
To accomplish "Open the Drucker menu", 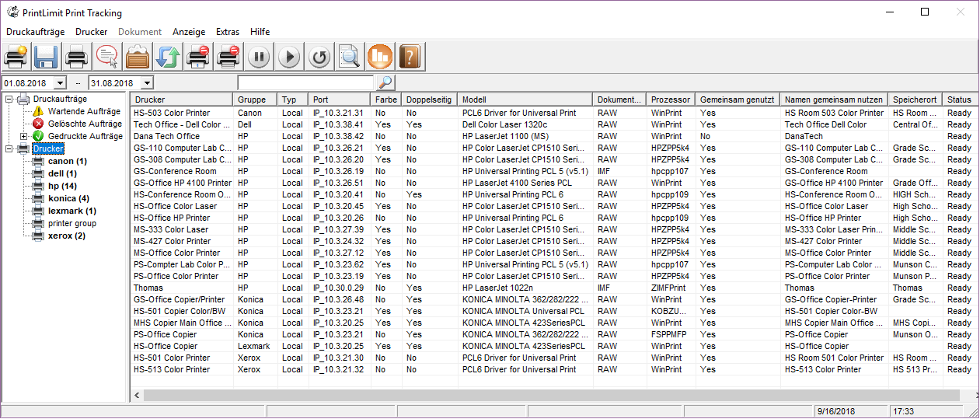I will (92, 32).
